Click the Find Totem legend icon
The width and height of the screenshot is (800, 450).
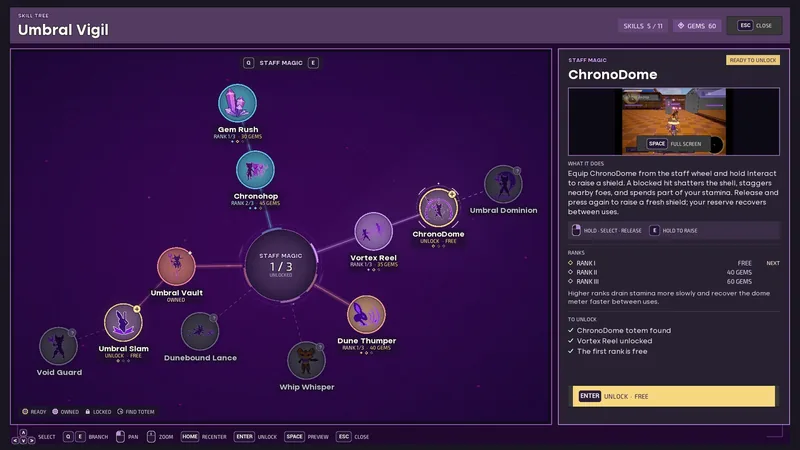coord(120,411)
